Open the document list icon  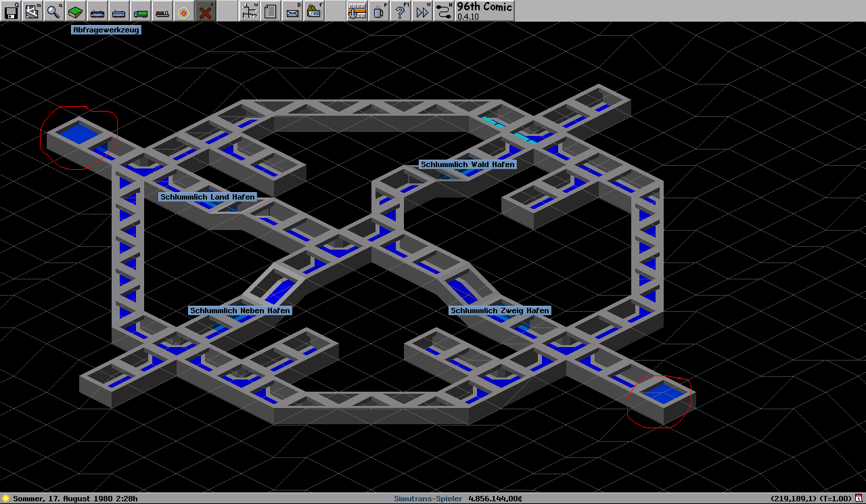point(271,11)
